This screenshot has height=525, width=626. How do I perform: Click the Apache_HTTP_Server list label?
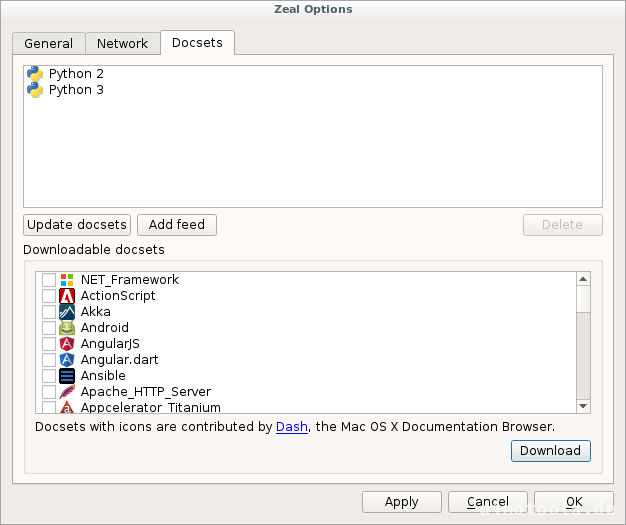click(146, 392)
